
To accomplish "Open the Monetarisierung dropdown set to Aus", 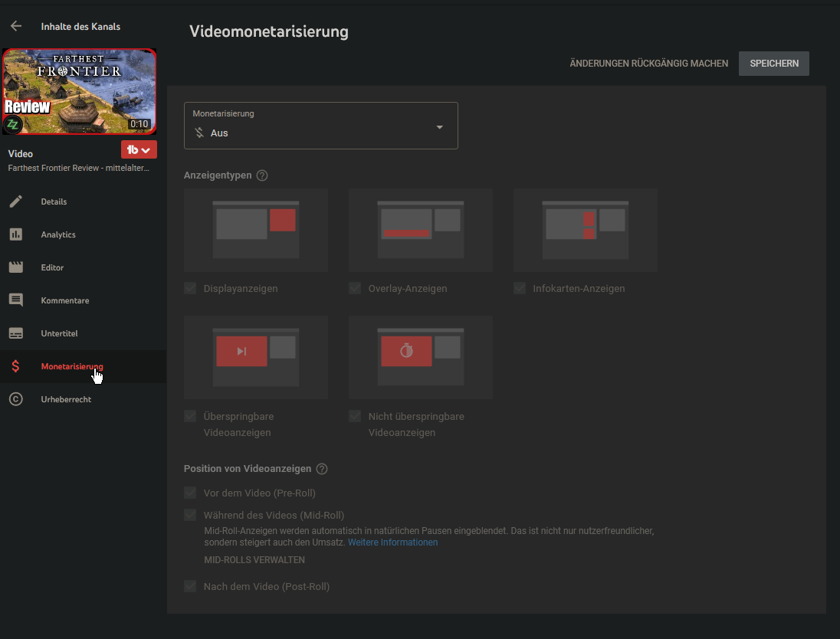I will (x=320, y=126).
